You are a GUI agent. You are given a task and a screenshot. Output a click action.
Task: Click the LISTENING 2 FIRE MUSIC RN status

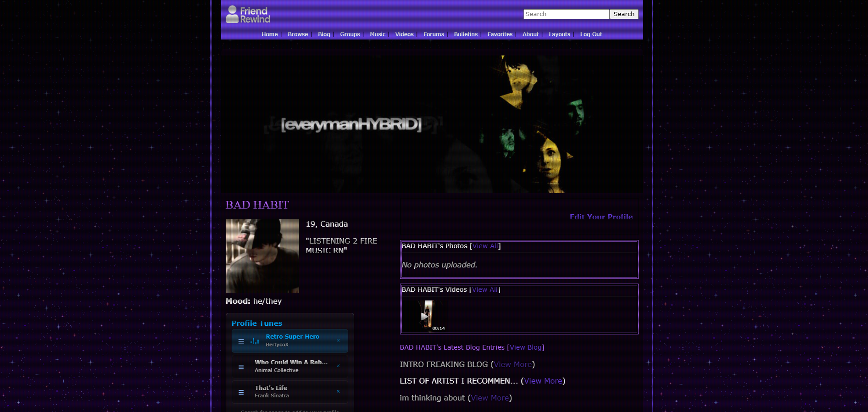tap(341, 245)
